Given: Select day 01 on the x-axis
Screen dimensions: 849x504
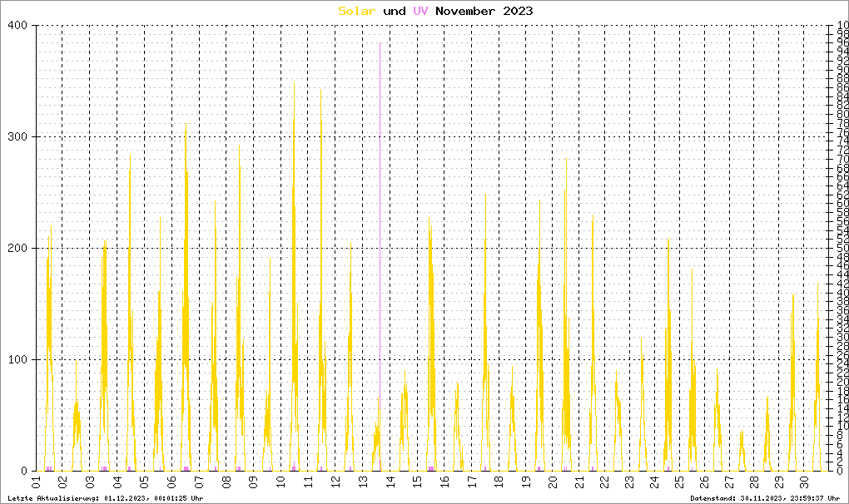Looking at the screenshot, I should click(36, 482).
